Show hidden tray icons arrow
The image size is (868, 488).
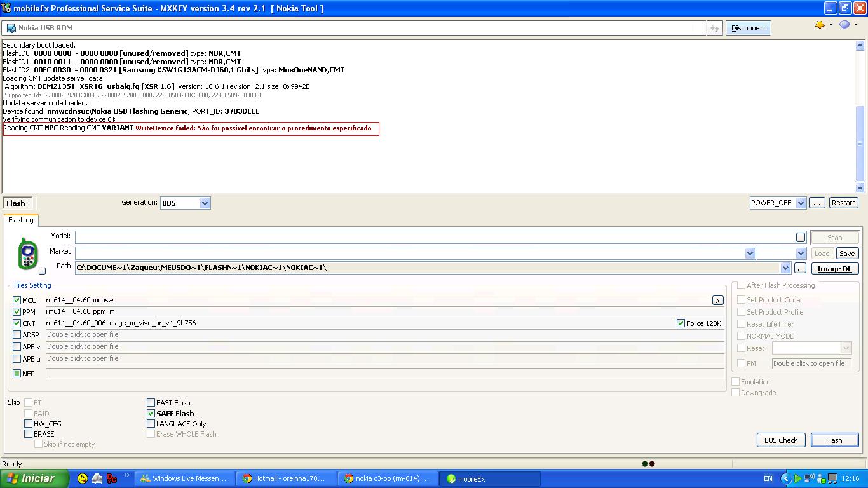786,478
